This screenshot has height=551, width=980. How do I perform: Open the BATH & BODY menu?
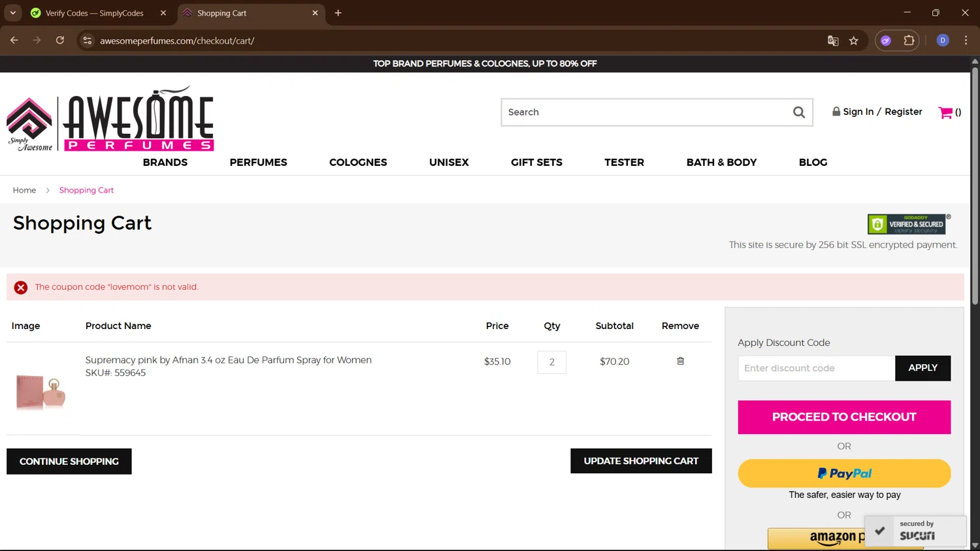click(721, 163)
